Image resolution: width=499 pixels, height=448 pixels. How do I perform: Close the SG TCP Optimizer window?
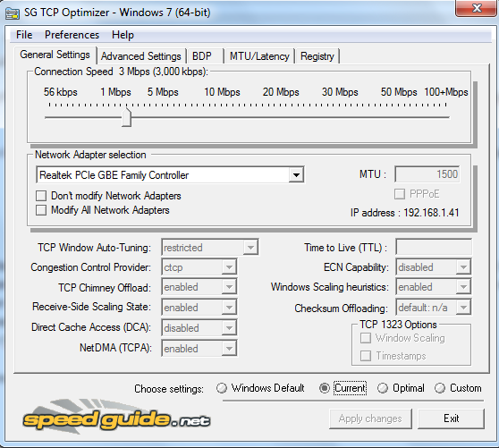tap(476, 8)
